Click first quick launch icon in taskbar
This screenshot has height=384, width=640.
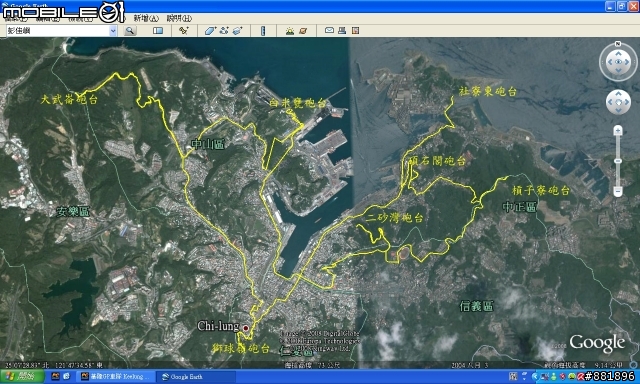click(x=55, y=376)
